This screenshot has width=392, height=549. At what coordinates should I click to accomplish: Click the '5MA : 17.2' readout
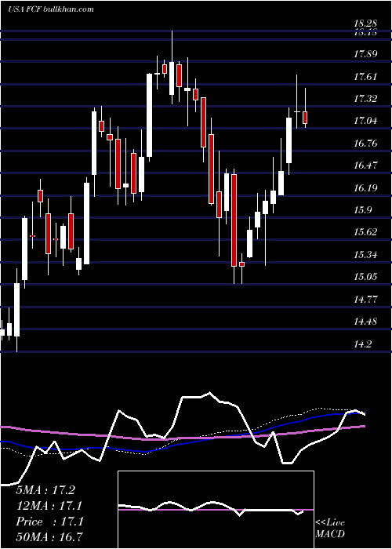pyautogui.click(x=45, y=490)
